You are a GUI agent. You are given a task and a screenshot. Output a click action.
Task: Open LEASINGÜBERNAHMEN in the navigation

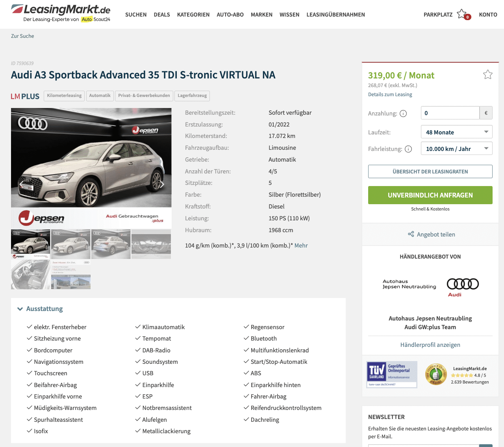(x=336, y=15)
